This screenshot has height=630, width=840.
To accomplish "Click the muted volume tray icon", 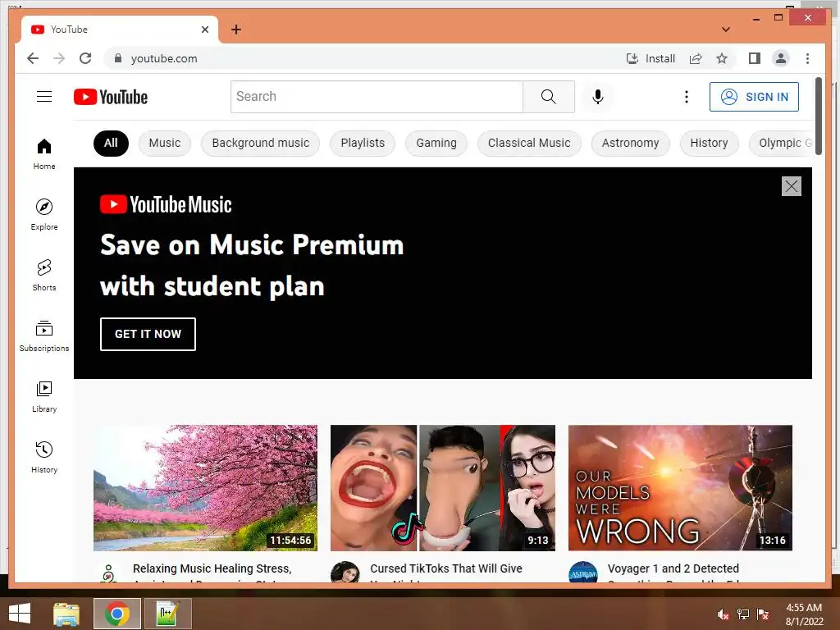I will (723, 614).
